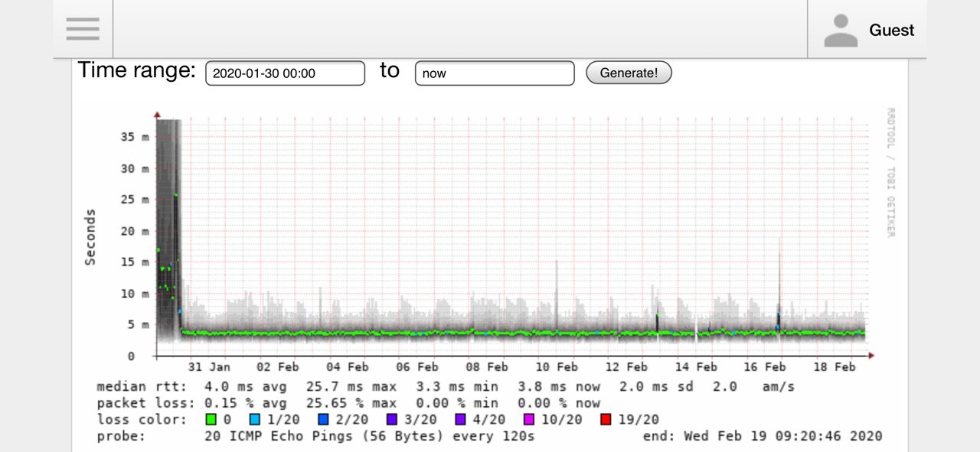Click the Generate! button

(629, 73)
